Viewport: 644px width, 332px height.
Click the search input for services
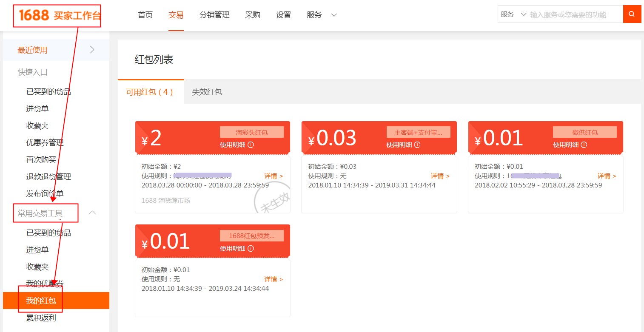click(576, 14)
